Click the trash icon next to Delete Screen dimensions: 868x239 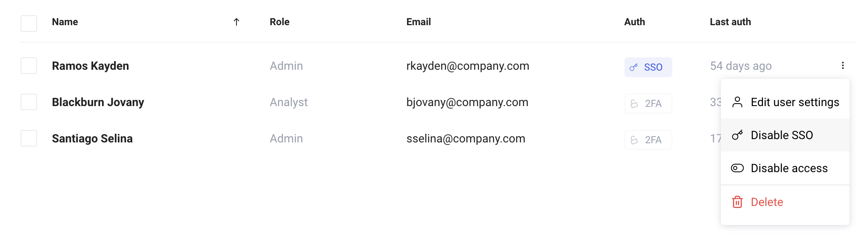[x=737, y=202]
